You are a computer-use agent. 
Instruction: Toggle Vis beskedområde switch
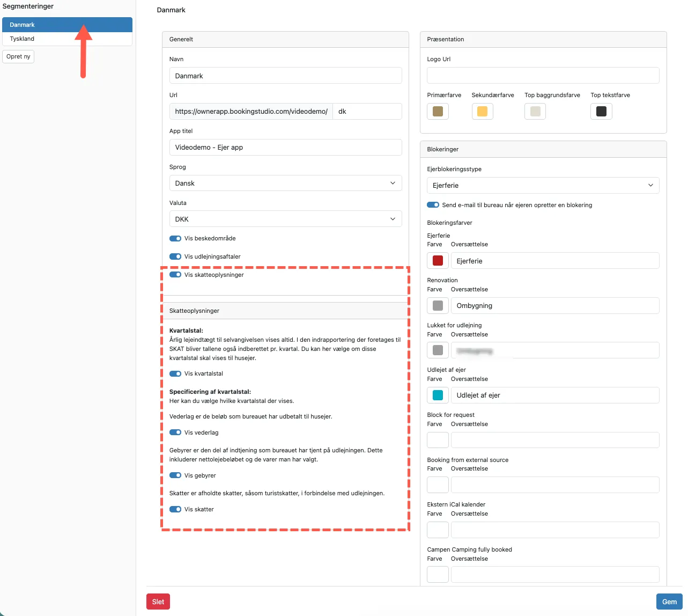[x=175, y=238]
